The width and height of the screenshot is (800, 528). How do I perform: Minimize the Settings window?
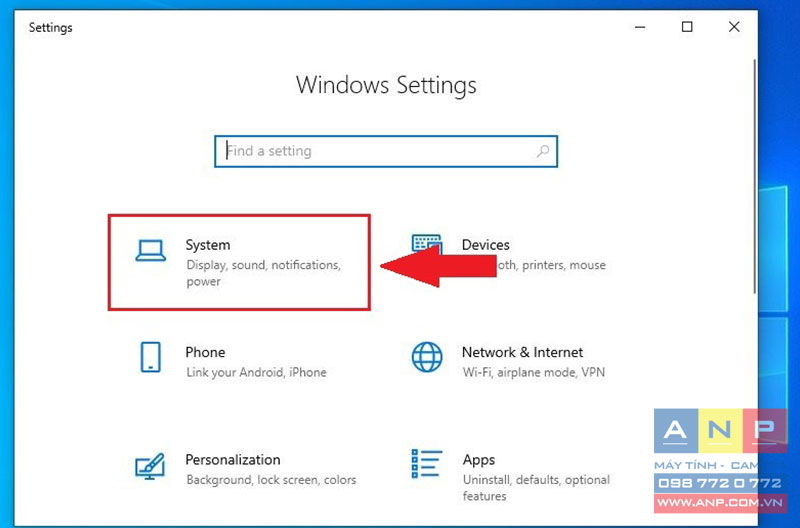click(x=640, y=27)
